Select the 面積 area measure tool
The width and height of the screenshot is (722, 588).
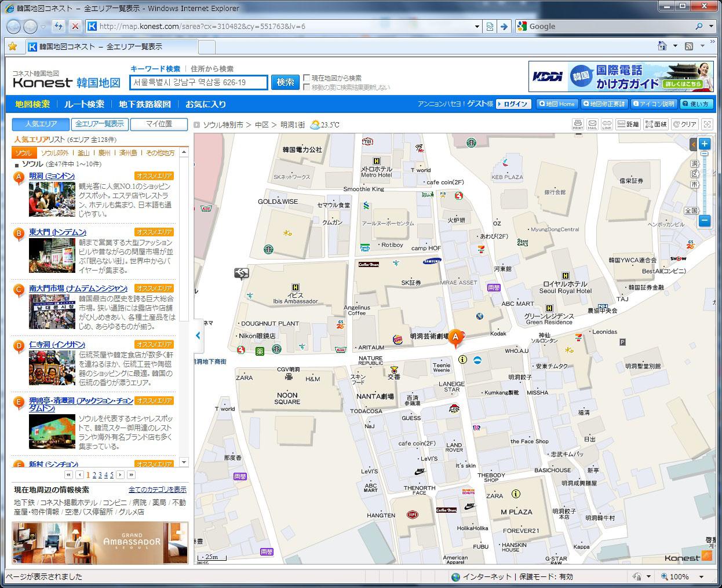656,125
